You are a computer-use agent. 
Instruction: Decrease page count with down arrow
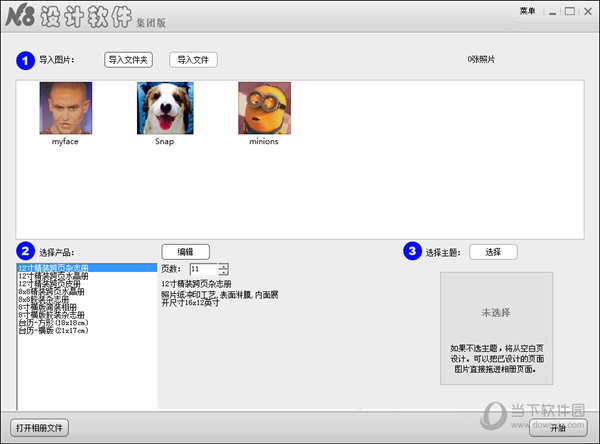pos(223,272)
